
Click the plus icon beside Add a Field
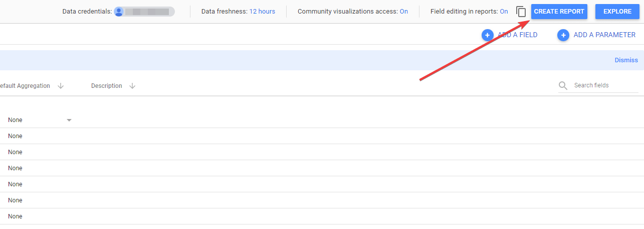tap(487, 35)
